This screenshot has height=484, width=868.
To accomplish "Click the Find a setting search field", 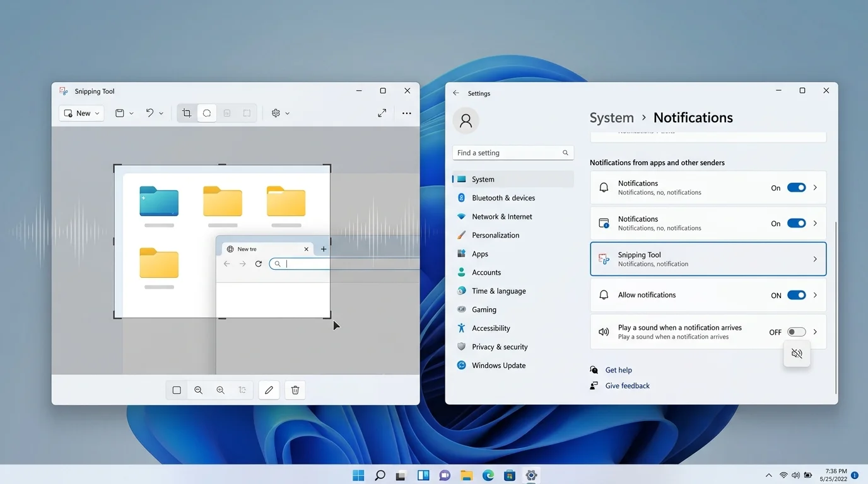I will [x=513, y=153].
